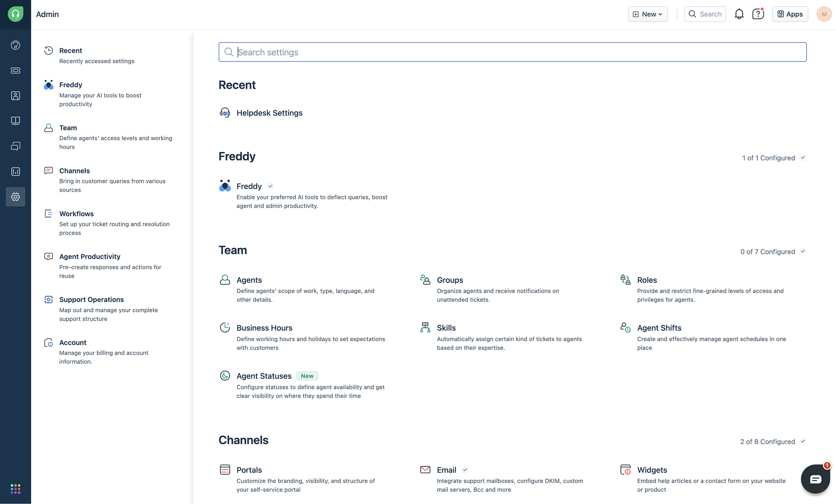This screenshot has width=836, height=504.
Task: Open the notifications bell icon
Action: [x=738, y=14]
